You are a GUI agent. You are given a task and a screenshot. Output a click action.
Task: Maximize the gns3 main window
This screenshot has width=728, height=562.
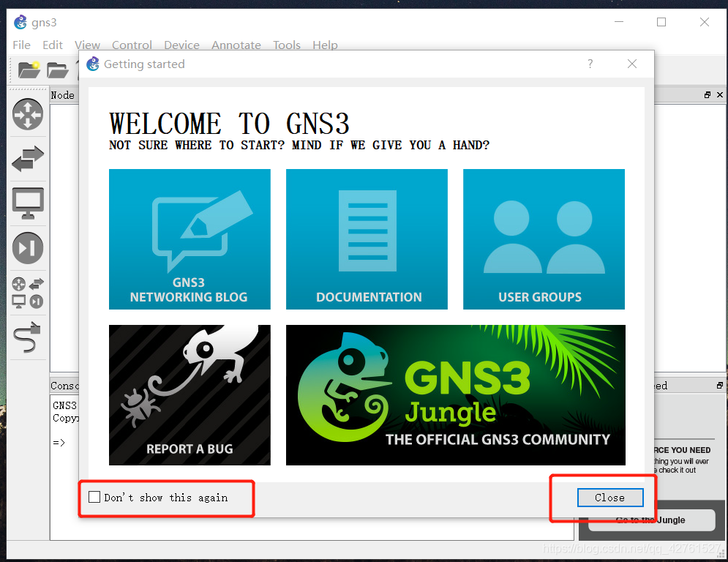661,22
